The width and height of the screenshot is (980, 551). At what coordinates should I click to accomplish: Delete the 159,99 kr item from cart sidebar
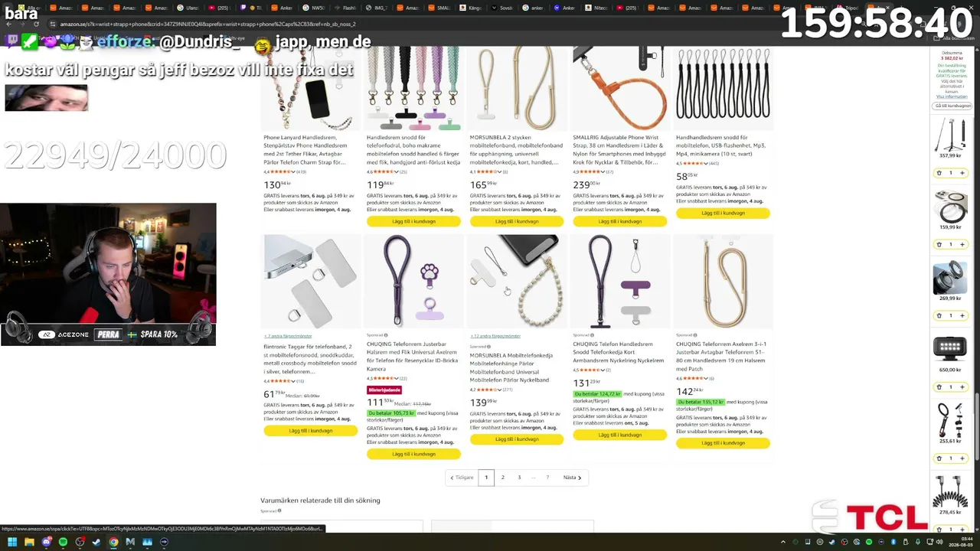coord(939,244)
